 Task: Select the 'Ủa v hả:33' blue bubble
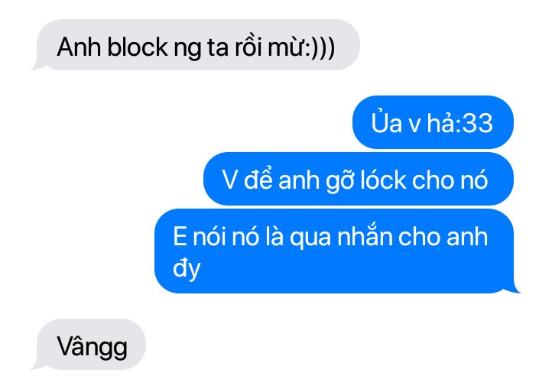(433, 122)
